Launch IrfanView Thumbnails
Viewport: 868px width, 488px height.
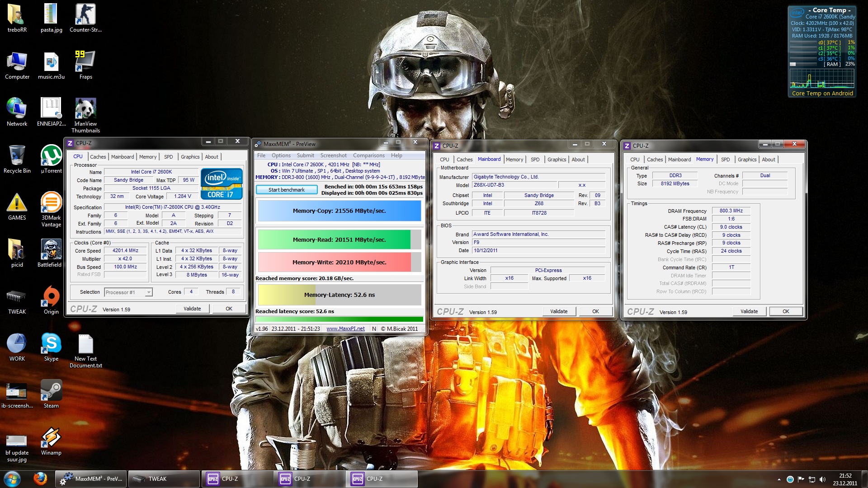[x=85, y=115]
